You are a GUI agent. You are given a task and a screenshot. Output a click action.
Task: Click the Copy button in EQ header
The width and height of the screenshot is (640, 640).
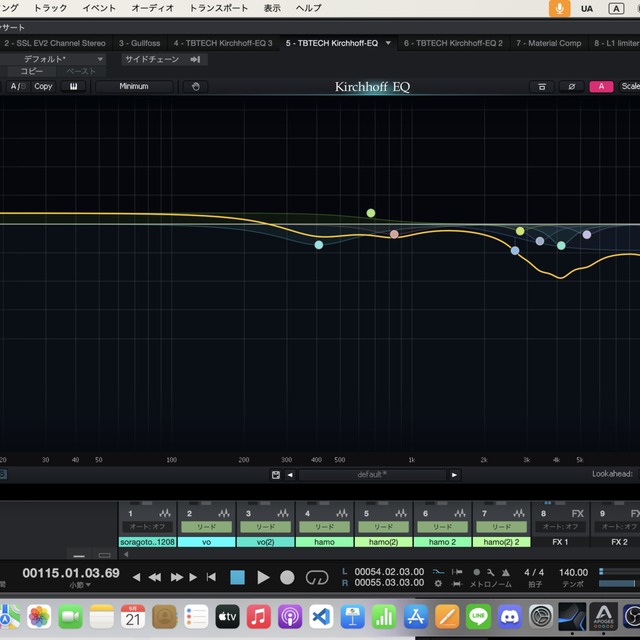43,86
